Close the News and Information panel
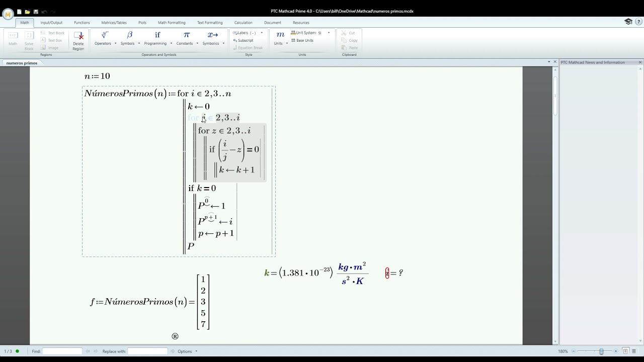 click(640, 62)
